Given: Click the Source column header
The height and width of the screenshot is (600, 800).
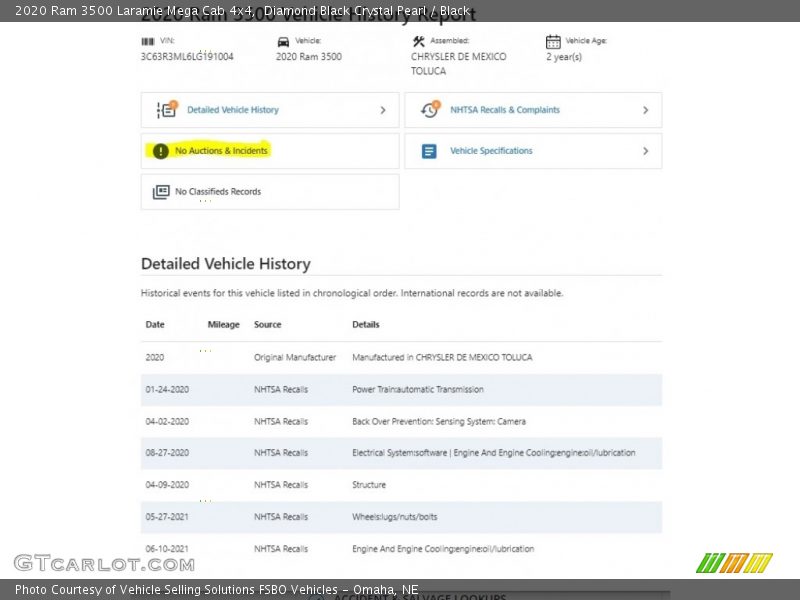Looking at the screenshot, I should 267,325.
